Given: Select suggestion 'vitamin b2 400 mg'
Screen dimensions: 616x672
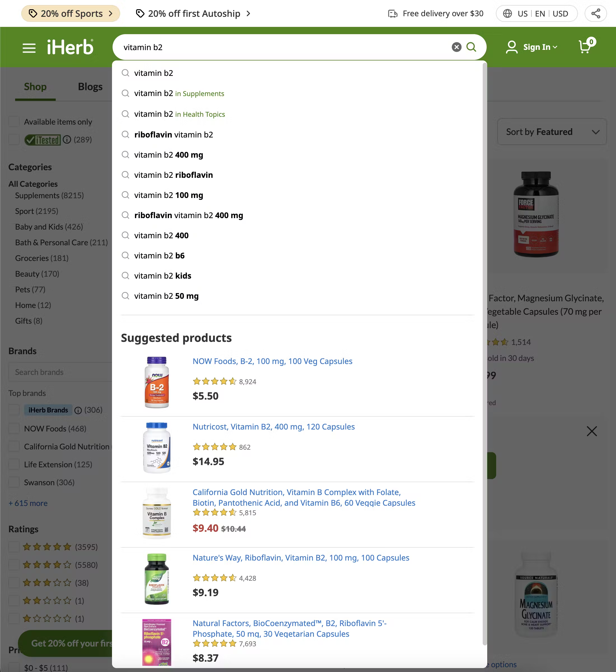Looking at the screenshot, I should 168,155.
